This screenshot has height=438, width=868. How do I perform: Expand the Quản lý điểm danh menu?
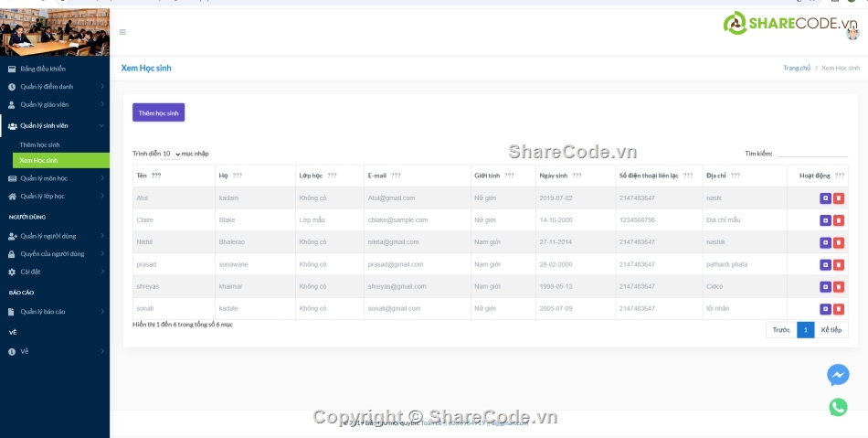coord(55,87)
